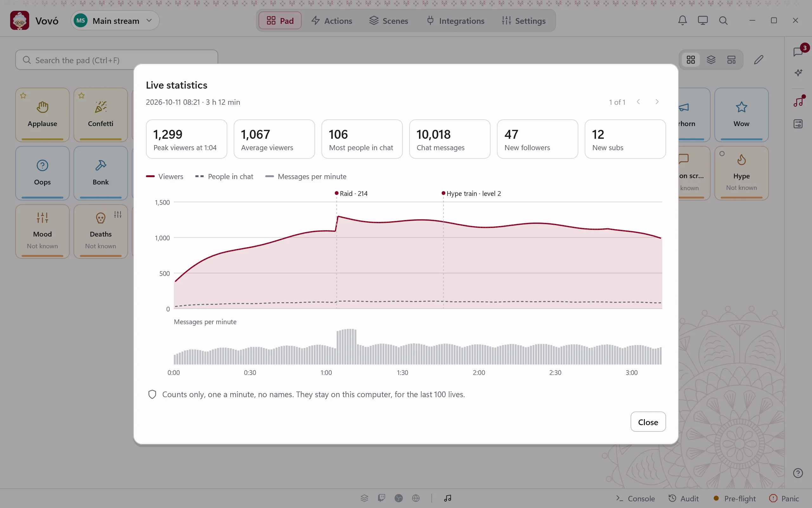
Task: Toggle Viewers series in legend
Action: tap(165, 177)
